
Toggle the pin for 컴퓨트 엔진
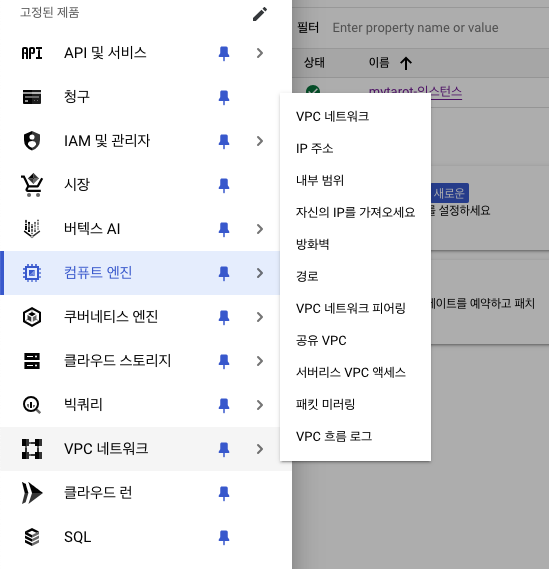[224, 273]
